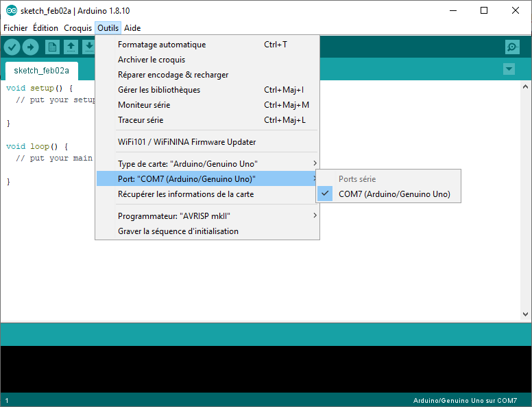Viewport: 532px width, 407px height.
Task: Click the Verify sketch checkmark icon
Action: click(x=12, y=47)
